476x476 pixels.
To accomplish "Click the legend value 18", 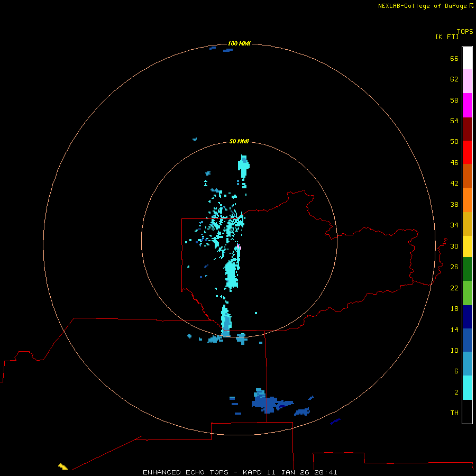I will 454,309.
